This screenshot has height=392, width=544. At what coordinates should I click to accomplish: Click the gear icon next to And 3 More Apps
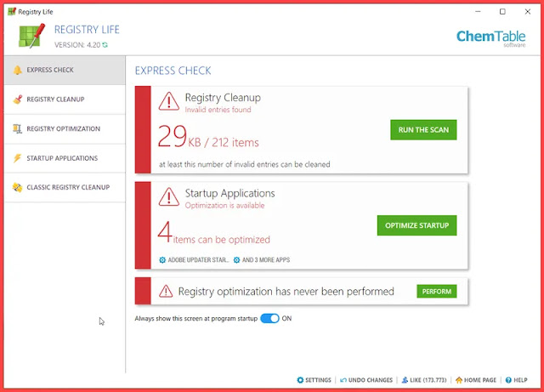coord(236,259)
